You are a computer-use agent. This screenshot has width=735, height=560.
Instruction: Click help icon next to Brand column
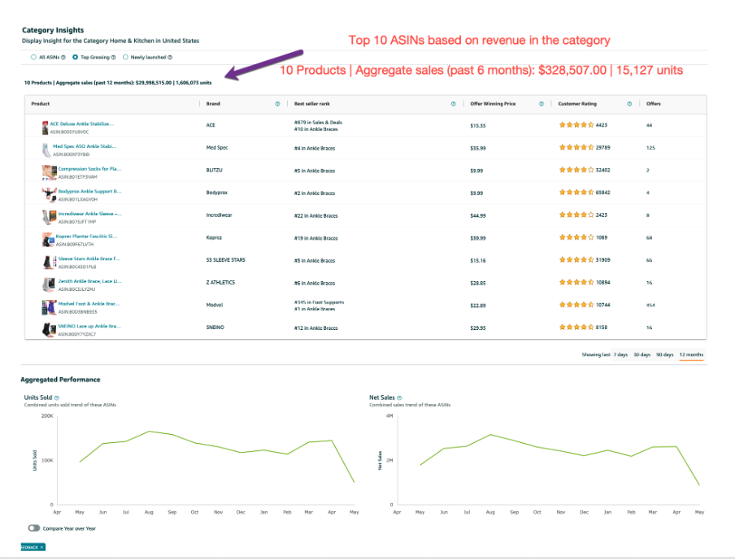277,104
